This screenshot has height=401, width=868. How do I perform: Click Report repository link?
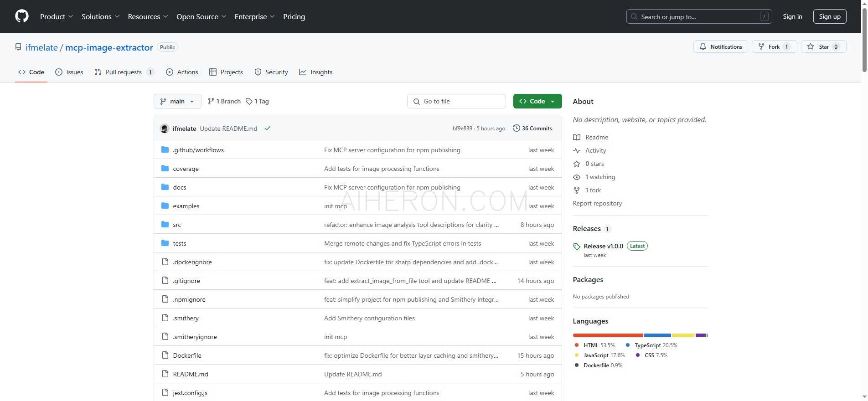click(x=597, y=203)
